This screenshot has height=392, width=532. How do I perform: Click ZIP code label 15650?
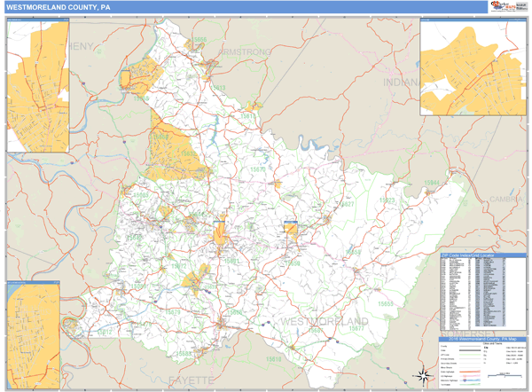293,263
